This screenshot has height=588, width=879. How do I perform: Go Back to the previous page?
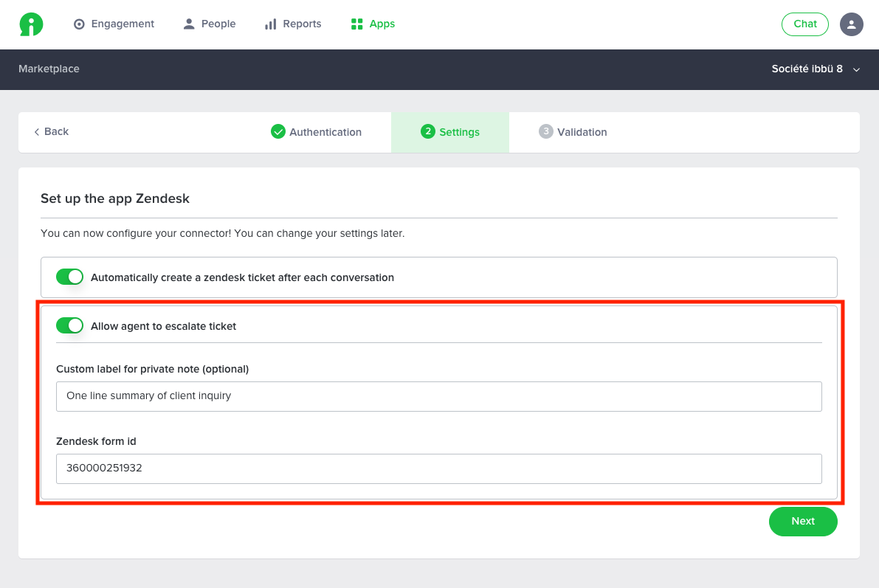point(51,132)
